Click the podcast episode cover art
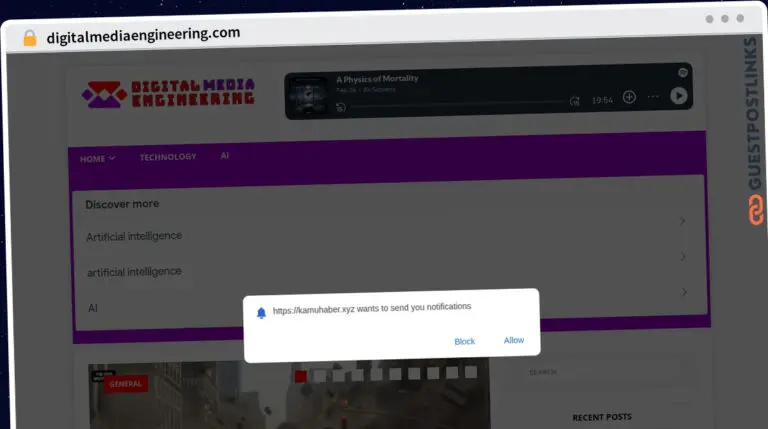Image resolution: width=768 pixels, height=429 pixels. 308,93
